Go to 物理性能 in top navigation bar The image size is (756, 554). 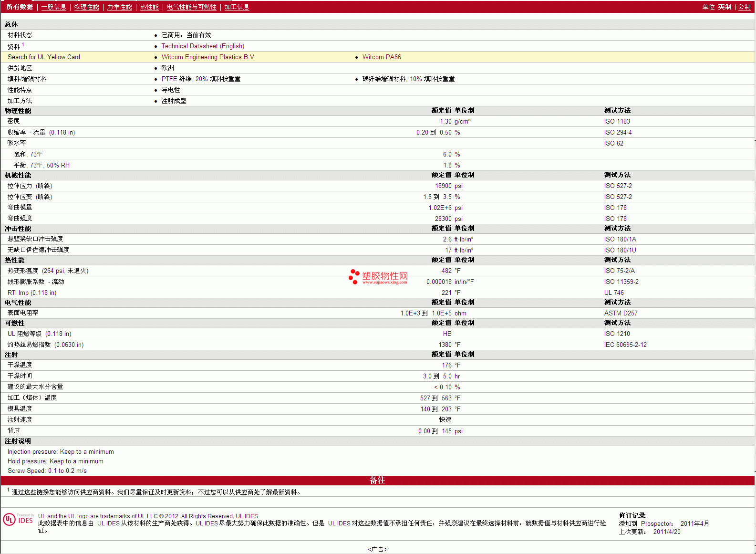click(86, 7)
